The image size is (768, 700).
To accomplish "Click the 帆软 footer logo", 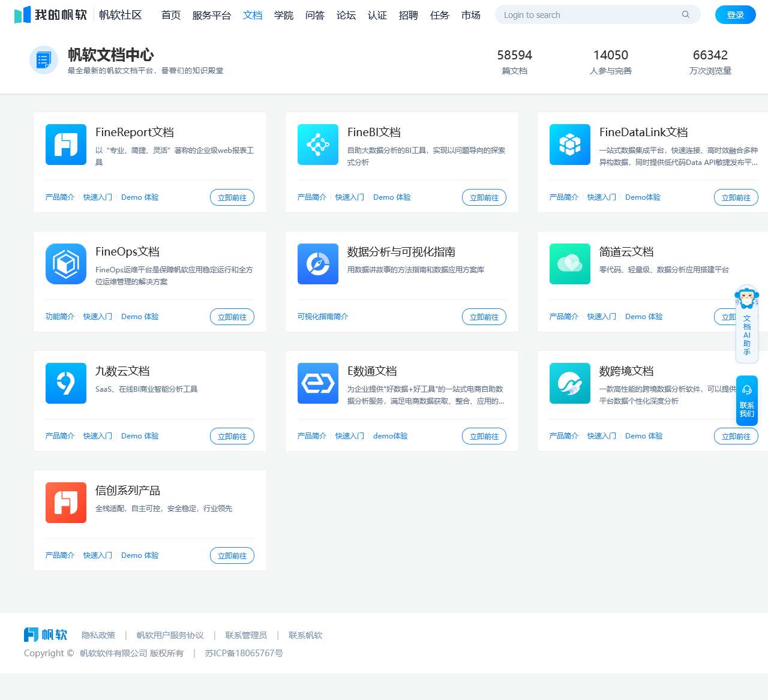I will click(46, 635).
